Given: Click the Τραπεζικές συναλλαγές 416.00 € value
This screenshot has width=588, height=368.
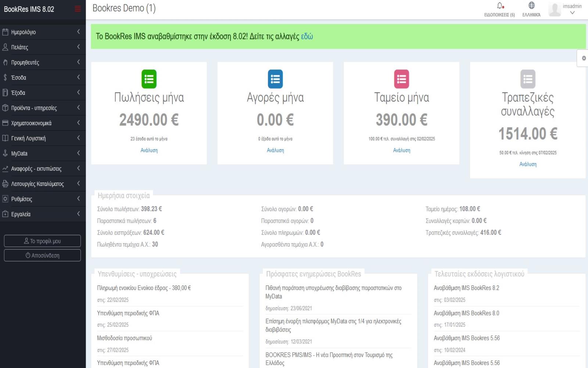Looking at the screenshot, I should pyautogui.click(x=491, y=232).
